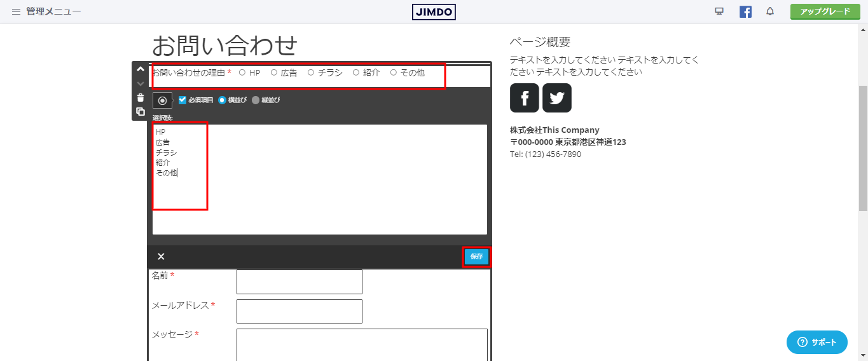The width and height of the screenshot is (868, 361).
Task: Click the 保存 save button
Action: tap(476, 256)
